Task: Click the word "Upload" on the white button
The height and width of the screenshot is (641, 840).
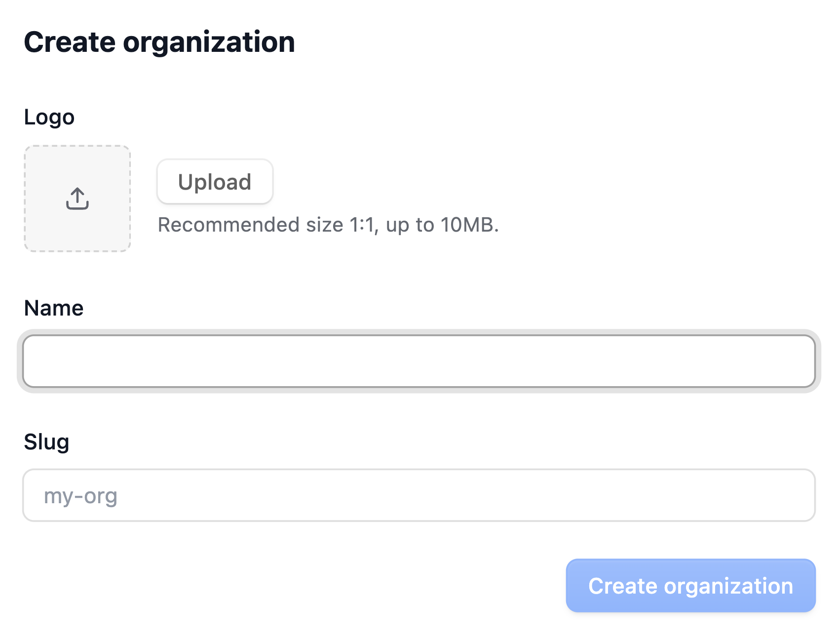Action: (x=215, y=182)
